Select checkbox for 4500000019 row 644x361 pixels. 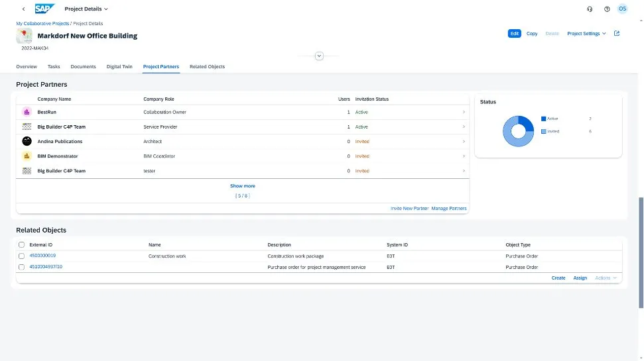(x=21, y=256)
